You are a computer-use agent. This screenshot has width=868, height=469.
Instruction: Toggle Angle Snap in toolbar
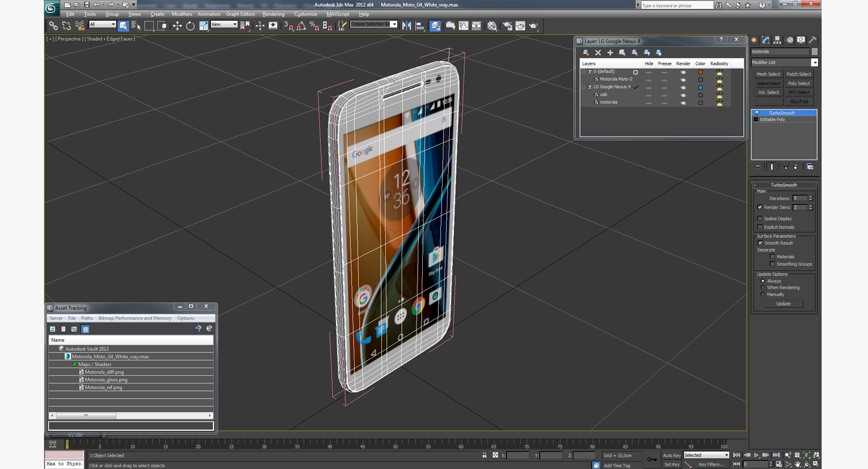[301, 26]
